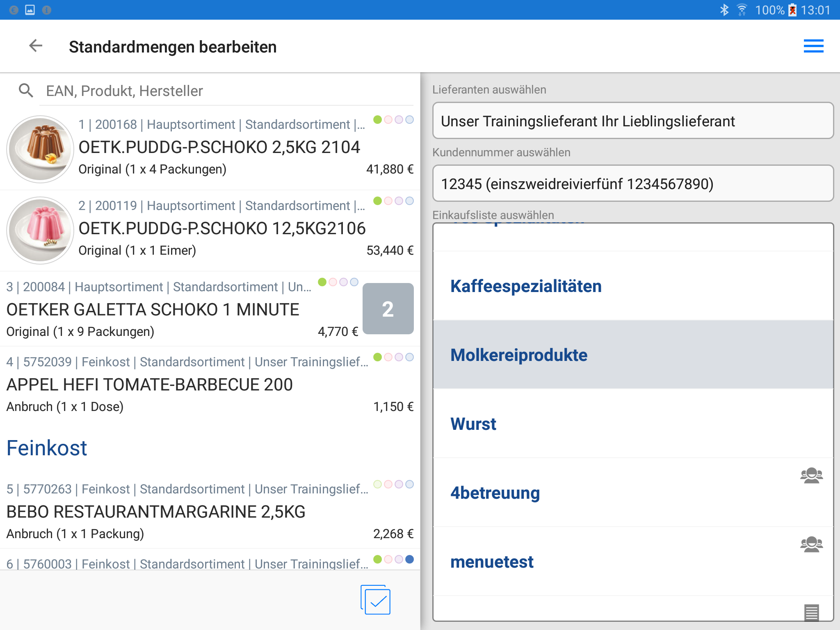840x630 pixels.
Task: Choose the Wurst shopping list
Action: [x=473, y=424]
